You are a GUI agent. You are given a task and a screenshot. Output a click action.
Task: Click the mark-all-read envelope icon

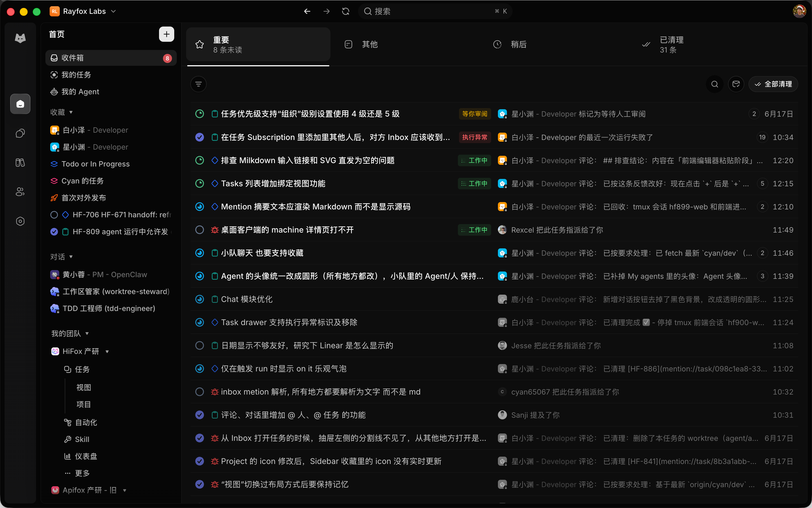[x=736, y=84]
